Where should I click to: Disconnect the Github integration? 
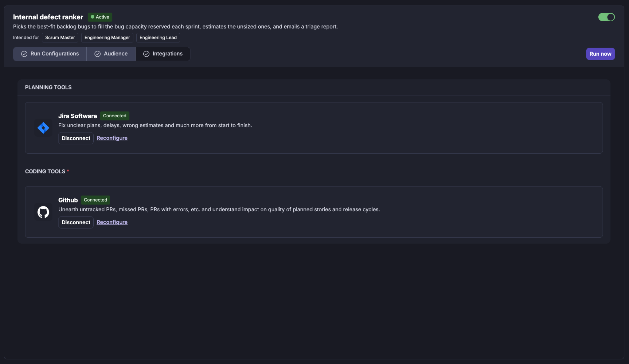(x=76, y=222)
